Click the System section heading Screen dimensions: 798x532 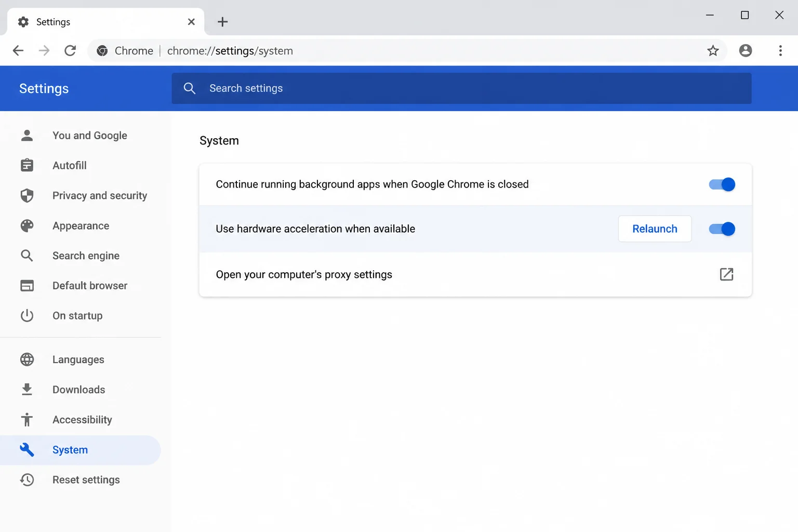219,141
